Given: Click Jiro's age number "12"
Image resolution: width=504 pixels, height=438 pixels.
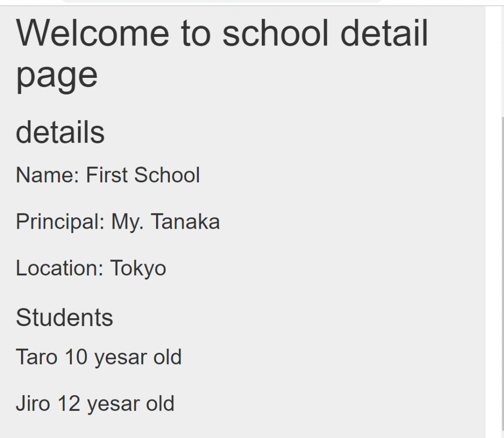Looking at the screenshot, I should [x=69, y=404].
